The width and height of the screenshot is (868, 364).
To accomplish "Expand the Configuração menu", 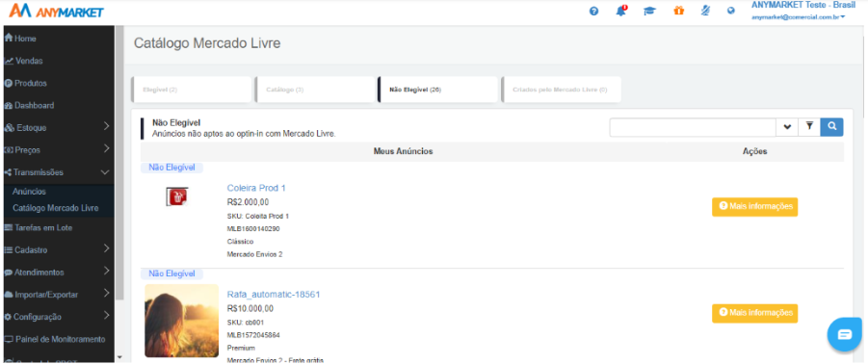I will click(57, 317).
